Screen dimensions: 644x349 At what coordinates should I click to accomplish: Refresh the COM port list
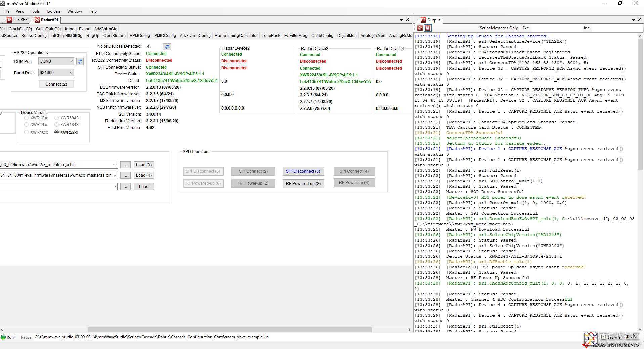tap(80, 61)
